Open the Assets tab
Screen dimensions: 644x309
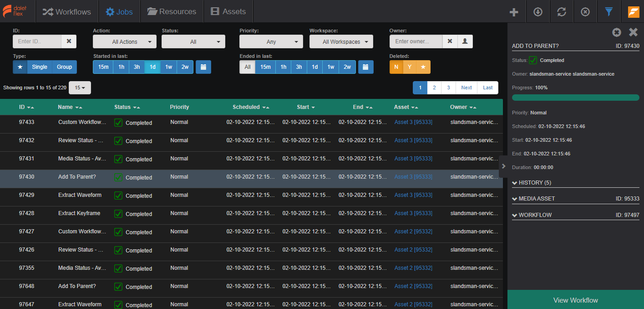pyautogui.click(x=228, y=12)
